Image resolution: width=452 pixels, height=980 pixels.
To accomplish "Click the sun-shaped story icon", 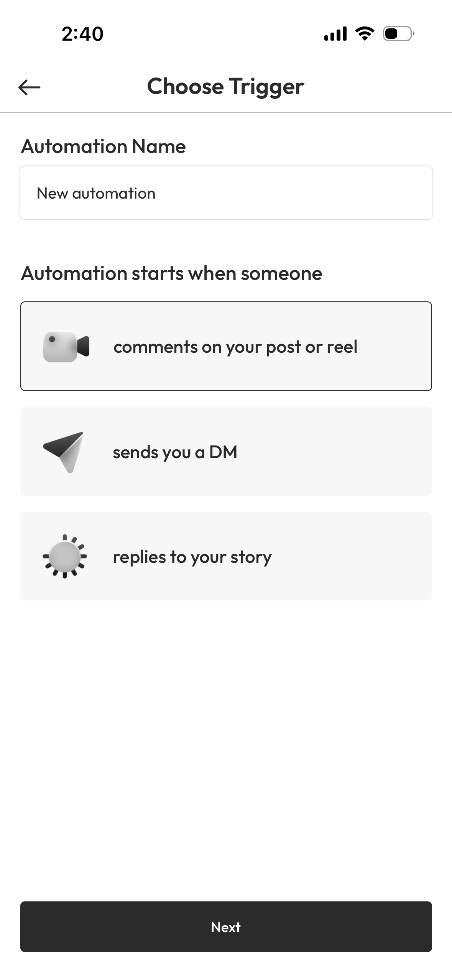I will point(65,556).
